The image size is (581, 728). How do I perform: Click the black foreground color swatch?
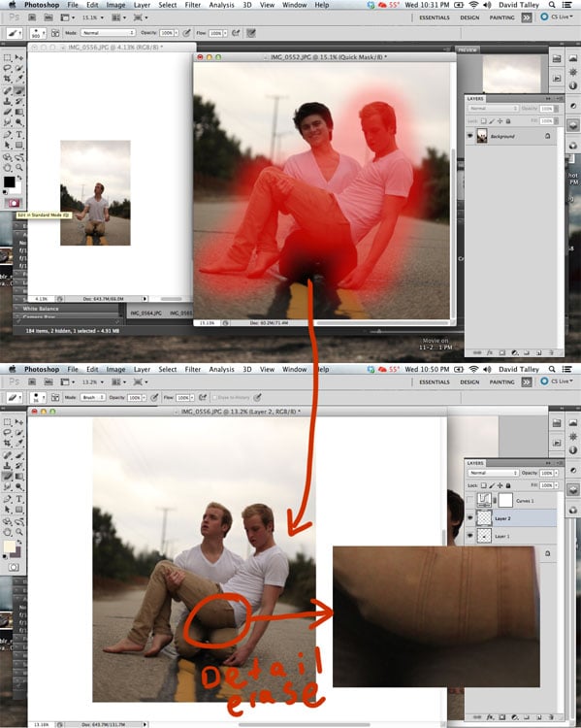click(x=9, y=182)
